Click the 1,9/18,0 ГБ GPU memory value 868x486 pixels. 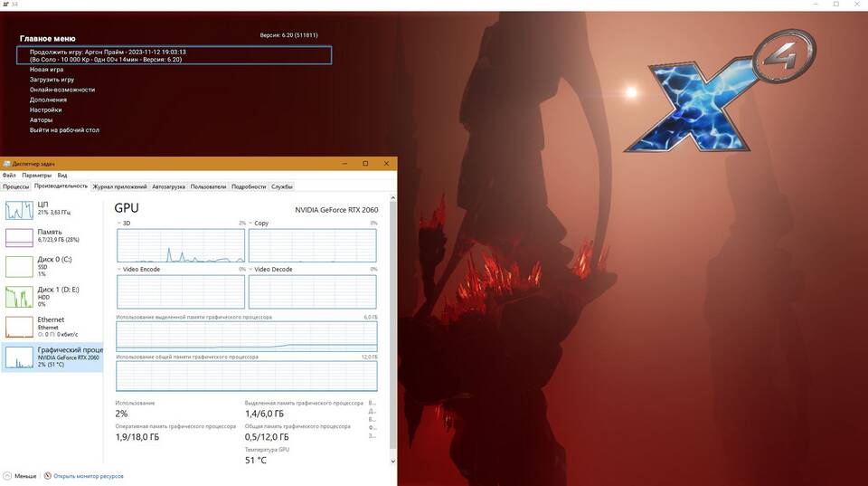[137, 437]
